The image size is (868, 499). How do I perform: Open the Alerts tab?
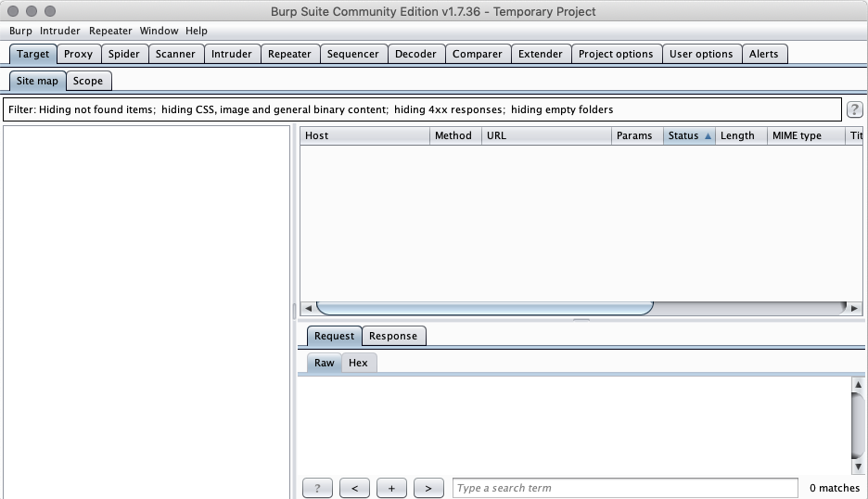[x=764, y=54]
